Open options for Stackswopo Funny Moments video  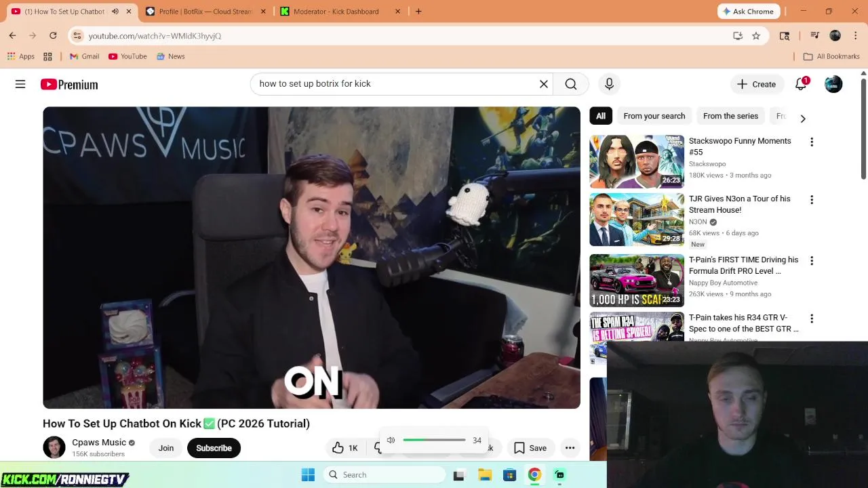pyautogui.click(x=812, y=142)
